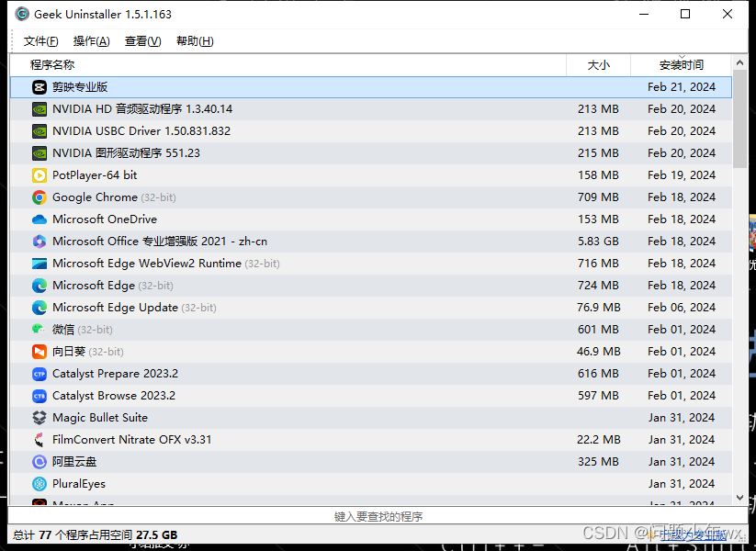This screenshot has height=551, width=756.
Task: Click the Geek Uninstaller title bar logo
Action: click(22, 14)
